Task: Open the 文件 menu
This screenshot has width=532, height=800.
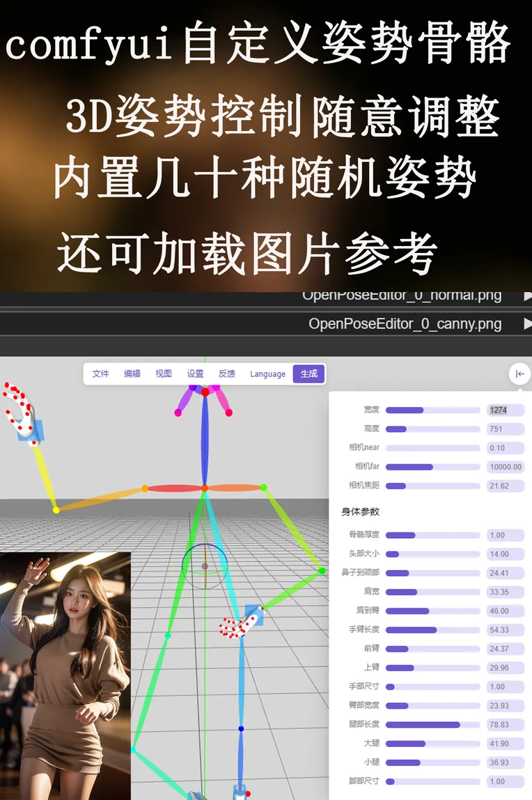Action: pyautogui.click(x=101, y=374)
